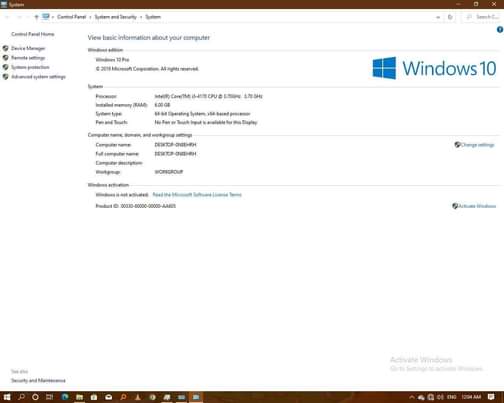
Task: Click orange magnifier app on taskbar
Action: (123, 397)
